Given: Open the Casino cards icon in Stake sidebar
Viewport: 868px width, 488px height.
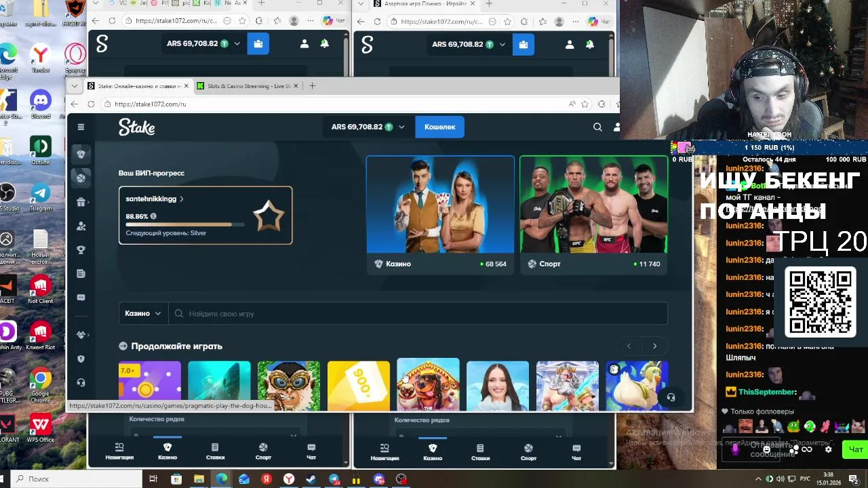Looking at the screenshot, I should [x=81, y=154].
